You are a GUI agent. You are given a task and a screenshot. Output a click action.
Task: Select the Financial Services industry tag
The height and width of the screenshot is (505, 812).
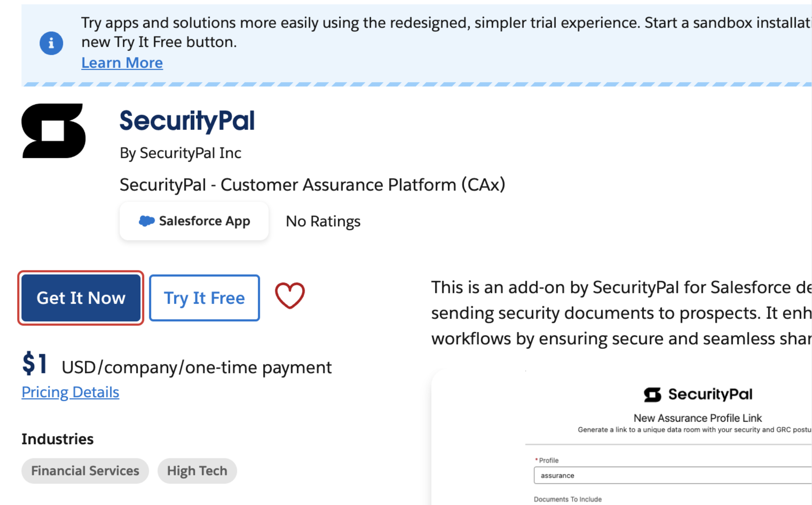click(85, 471)
